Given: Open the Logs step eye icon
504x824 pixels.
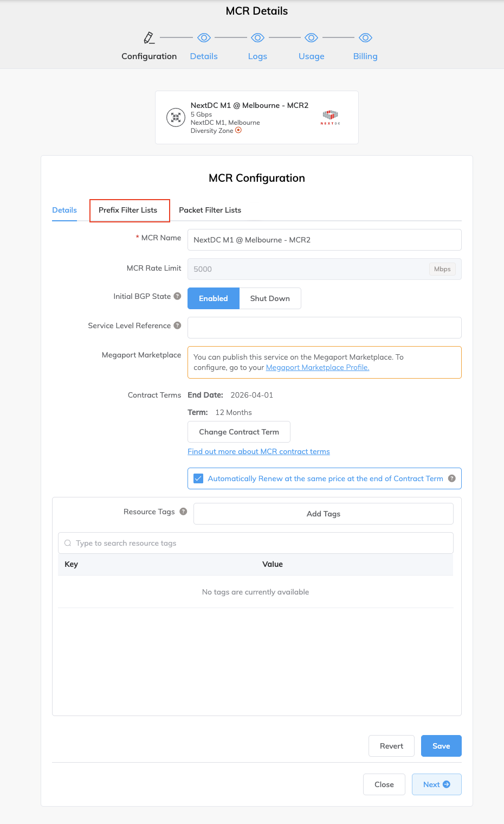Looking at the screenshot, I should [x=257, y=37].
